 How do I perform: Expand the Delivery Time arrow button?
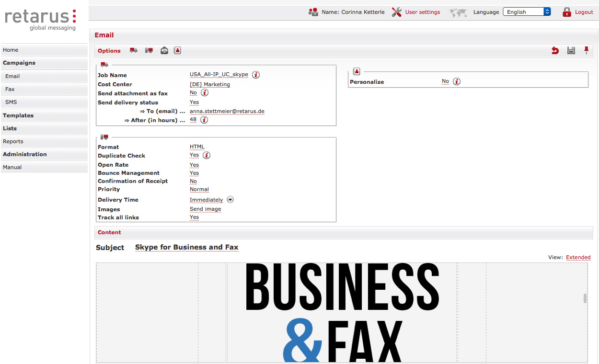[230, 200]
